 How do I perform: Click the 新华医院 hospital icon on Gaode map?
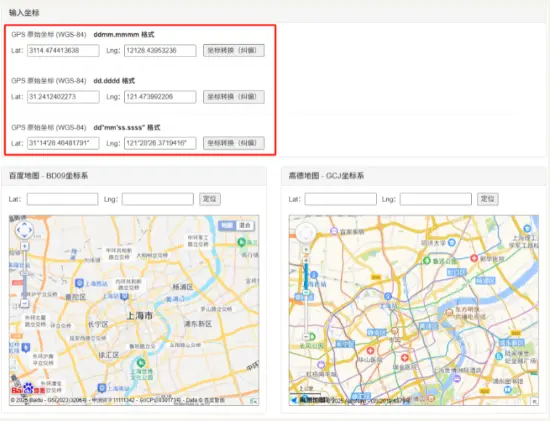tap(474, 258)
